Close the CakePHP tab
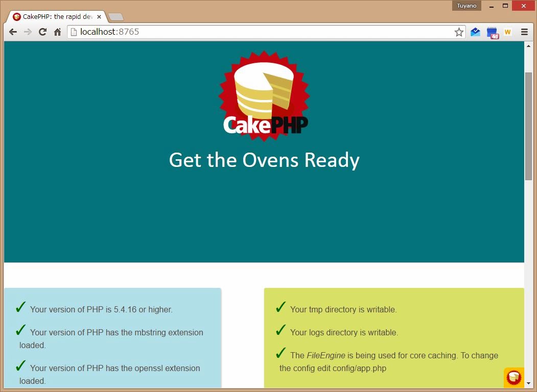 click(x=99, y=17)
